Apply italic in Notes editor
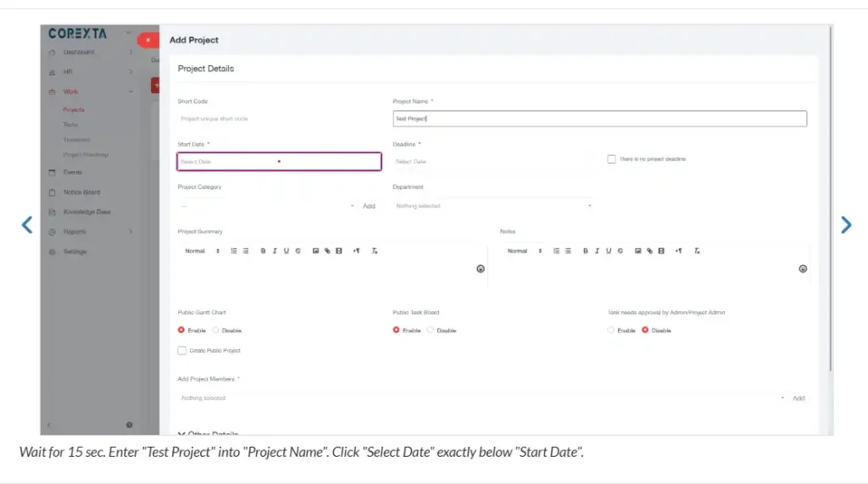The image size is (868, 484). [x=597, y=251]
